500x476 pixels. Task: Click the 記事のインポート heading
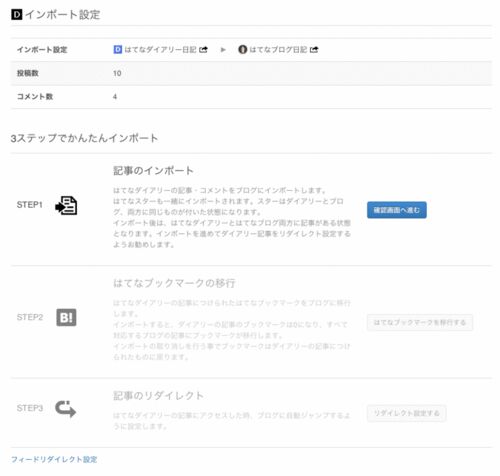click(153, 171)
